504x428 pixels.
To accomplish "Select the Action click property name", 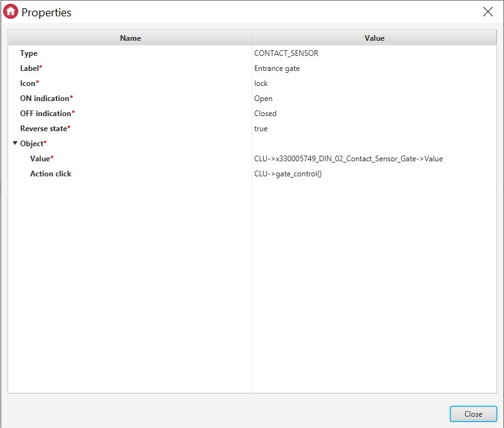I will click(50, 174).
